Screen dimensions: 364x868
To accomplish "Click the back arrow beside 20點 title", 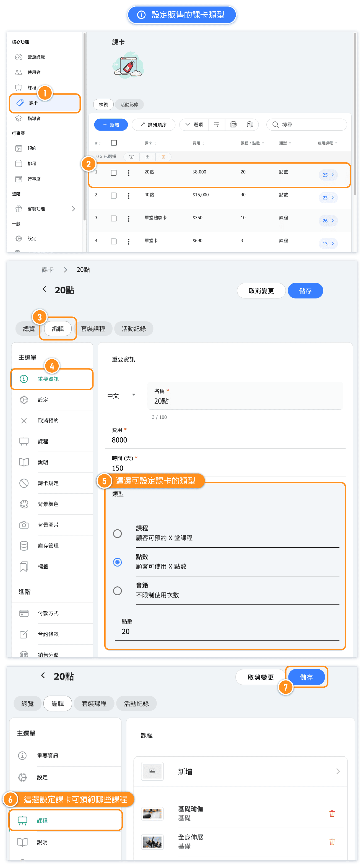I will [x=44, y=289].
